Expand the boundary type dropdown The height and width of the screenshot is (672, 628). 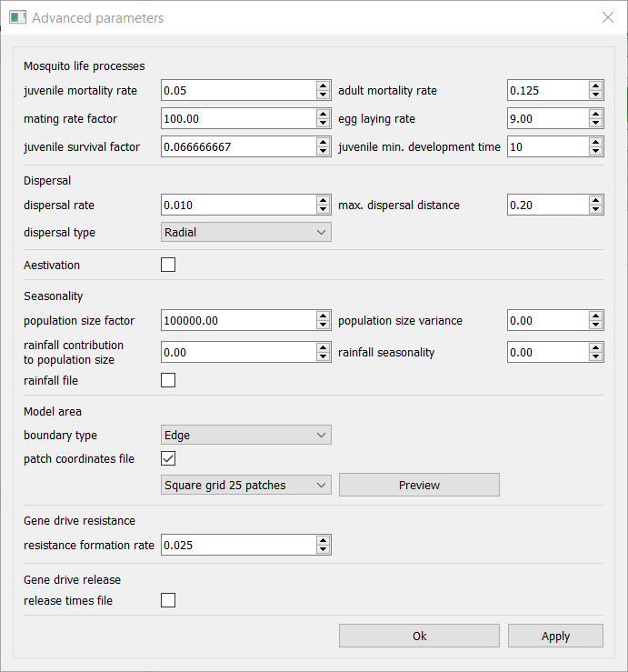(245, 435)
